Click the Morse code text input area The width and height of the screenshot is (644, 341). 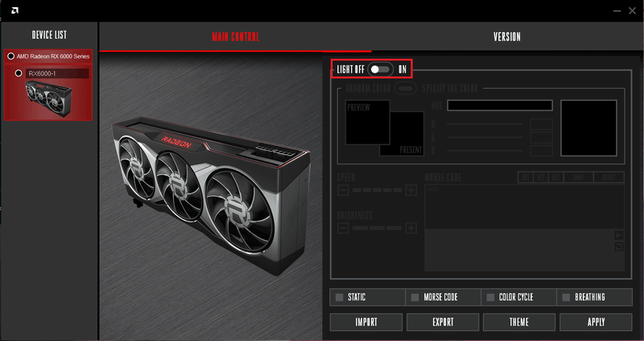click(x=525, y=206)
